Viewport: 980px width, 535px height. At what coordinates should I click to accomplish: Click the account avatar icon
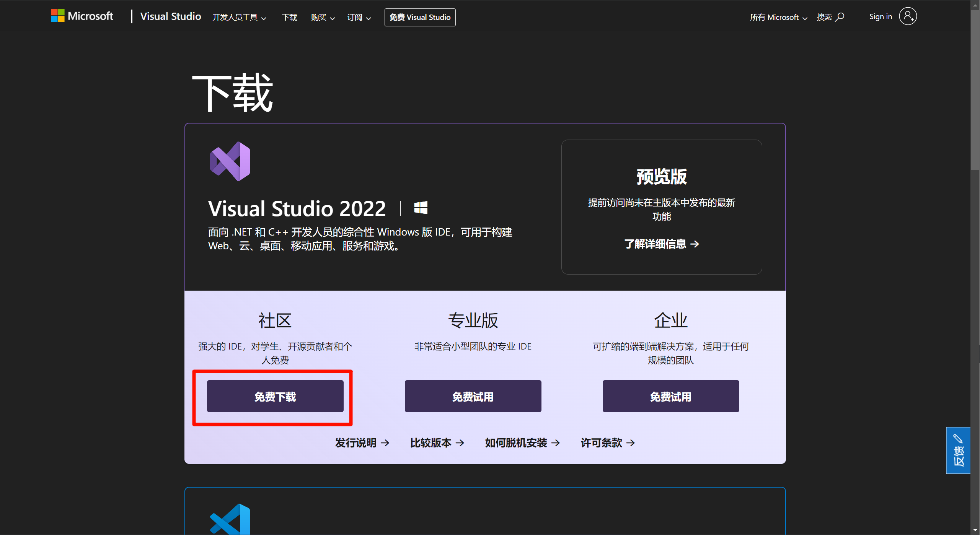pos(908,16)
